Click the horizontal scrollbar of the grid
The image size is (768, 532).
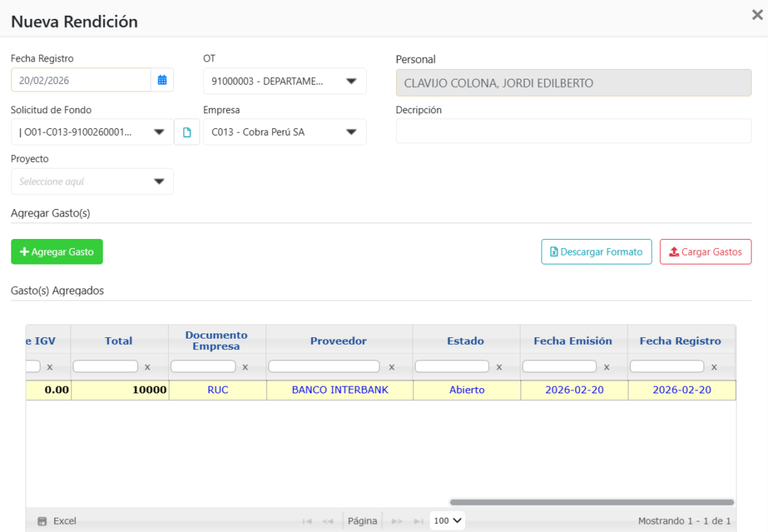[x=591, y=502]
